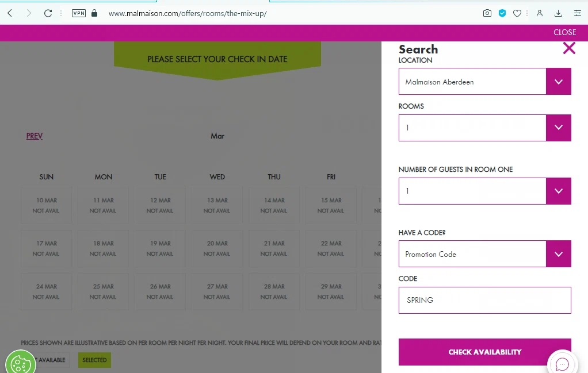This screenshot has width=588, height=373.
Task: Go to previous month with PREV
Action: click(34, 136)
